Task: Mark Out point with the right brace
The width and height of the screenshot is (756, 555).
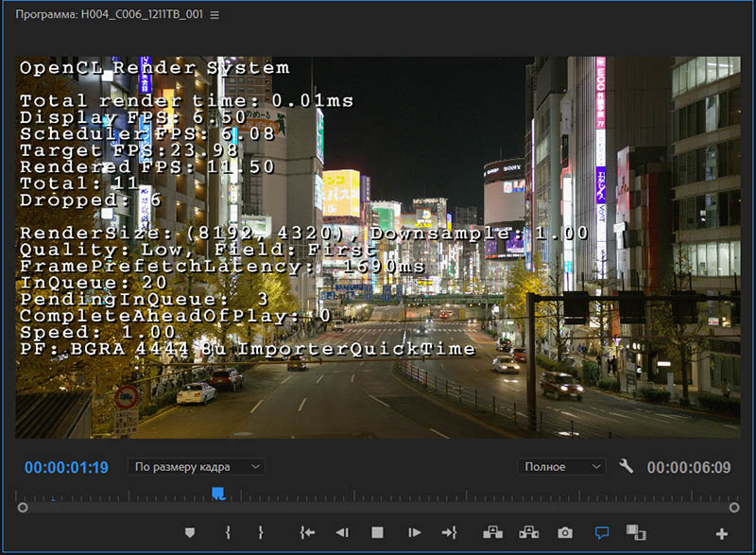Action: (261, 532)
